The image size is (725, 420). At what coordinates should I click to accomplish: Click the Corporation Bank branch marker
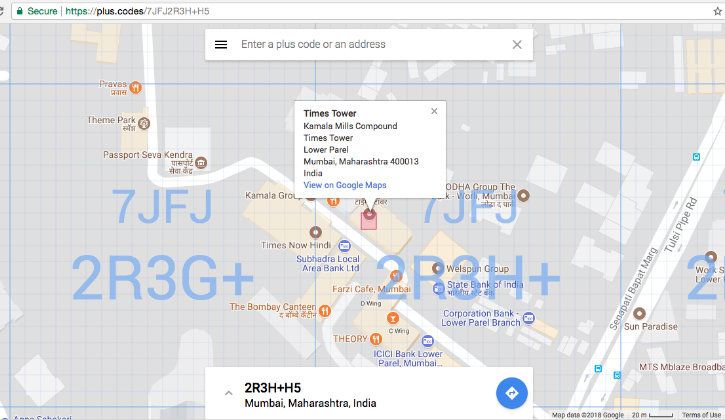coord(528,318)
